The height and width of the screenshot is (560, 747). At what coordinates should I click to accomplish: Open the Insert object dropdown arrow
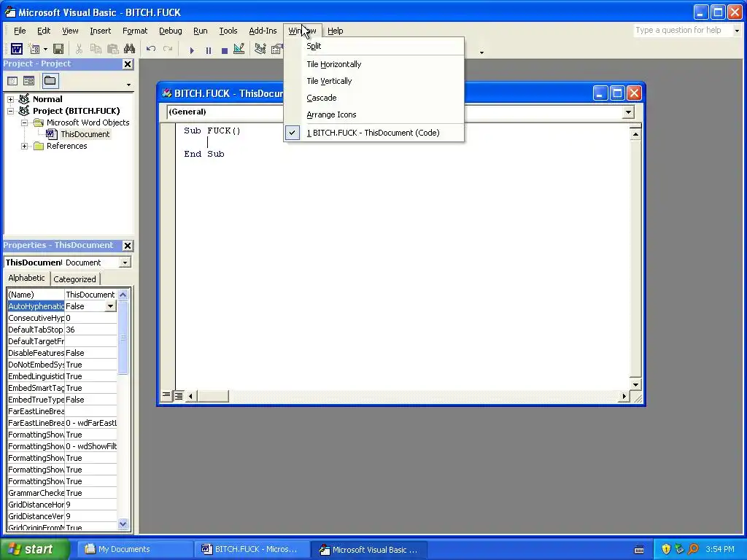click(x=45, y=50)
